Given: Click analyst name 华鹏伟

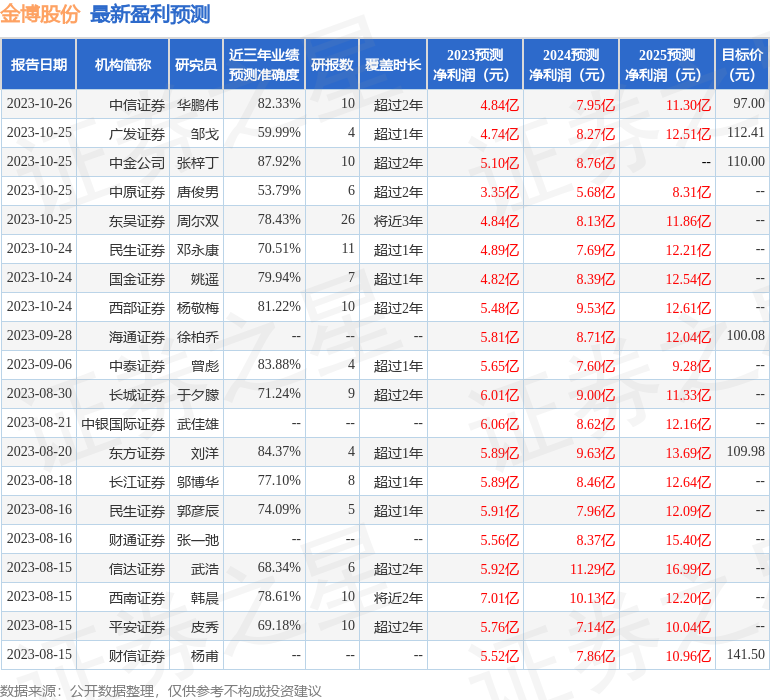Looking at the screenshot, I should 198,105.
